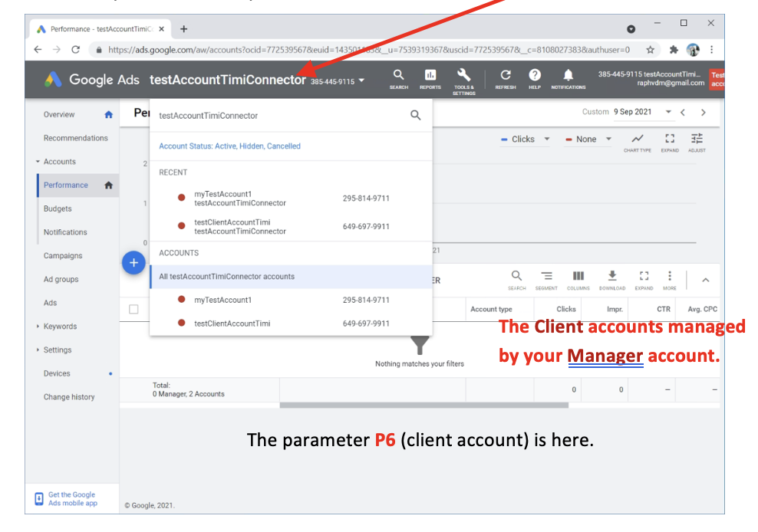Click the Refresh icon
The image size is (758, 532).
pyautogui.click(x=506, y=77)
